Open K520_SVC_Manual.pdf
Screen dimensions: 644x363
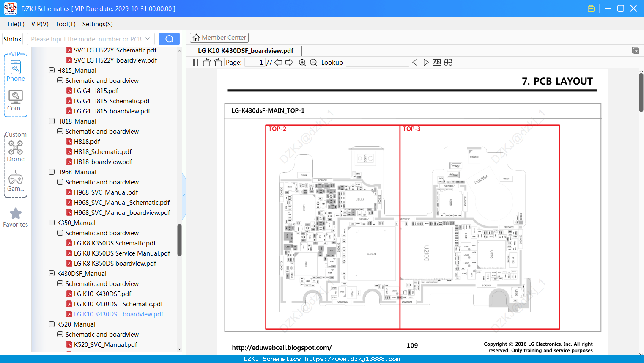(x=105, y=344)
